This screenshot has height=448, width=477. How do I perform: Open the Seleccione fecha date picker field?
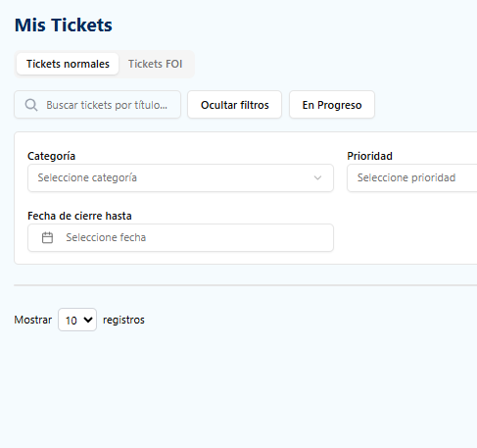(x=180, y=237)
